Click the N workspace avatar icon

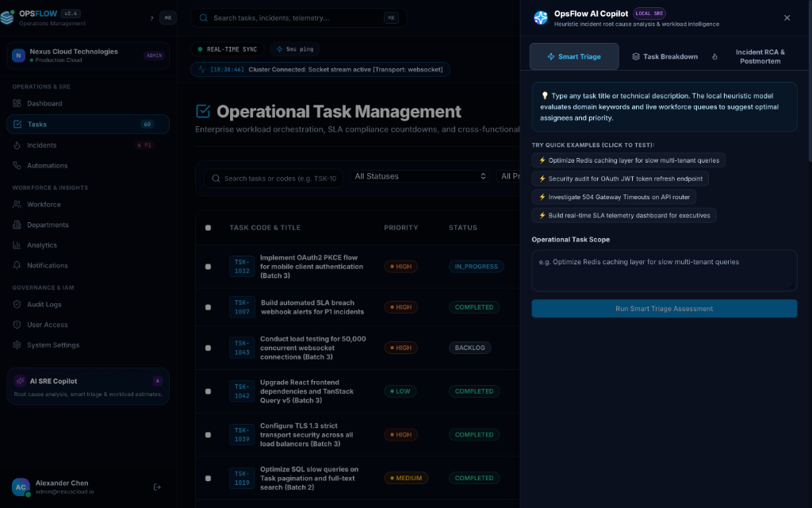[x=19, y=56]
